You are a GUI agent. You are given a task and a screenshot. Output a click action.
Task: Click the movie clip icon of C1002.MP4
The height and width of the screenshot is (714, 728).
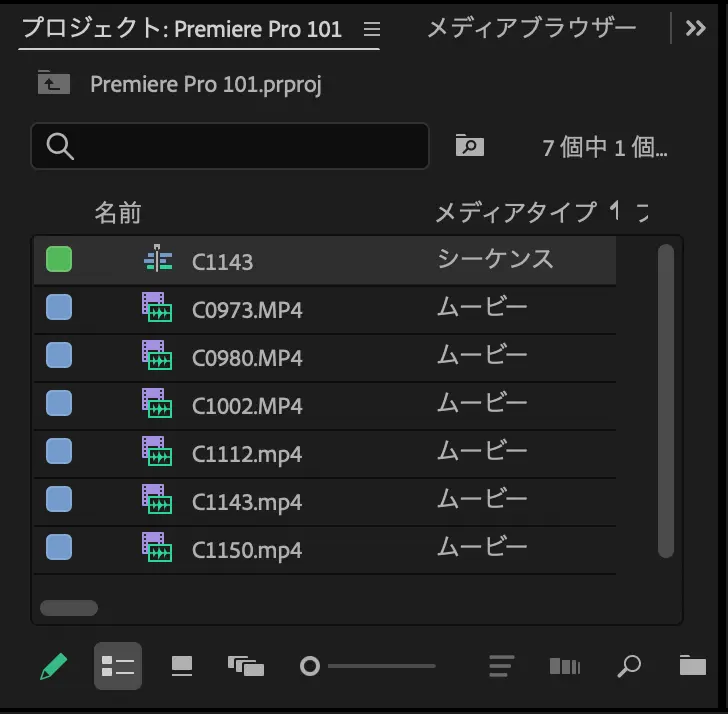pos(157,403)
